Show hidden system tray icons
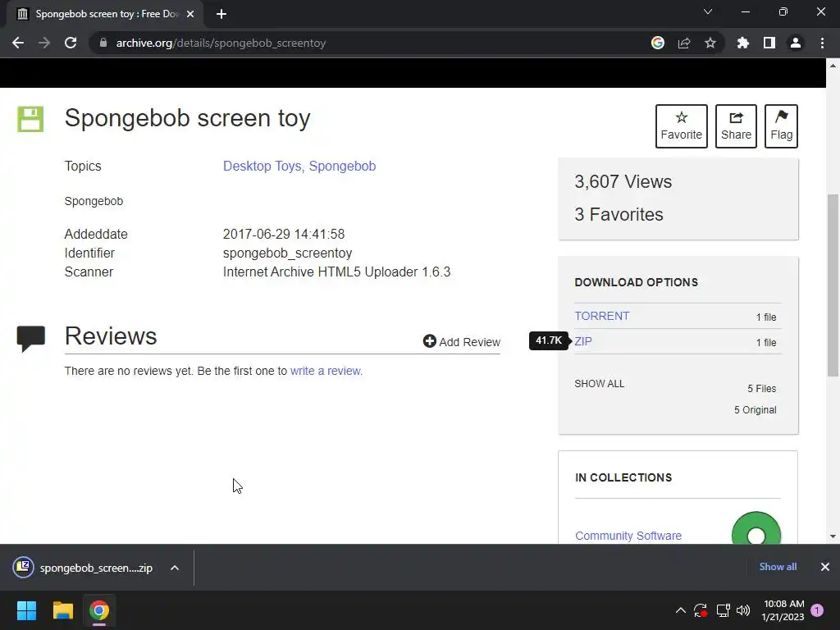840x630 pixels. click(680, 610)
